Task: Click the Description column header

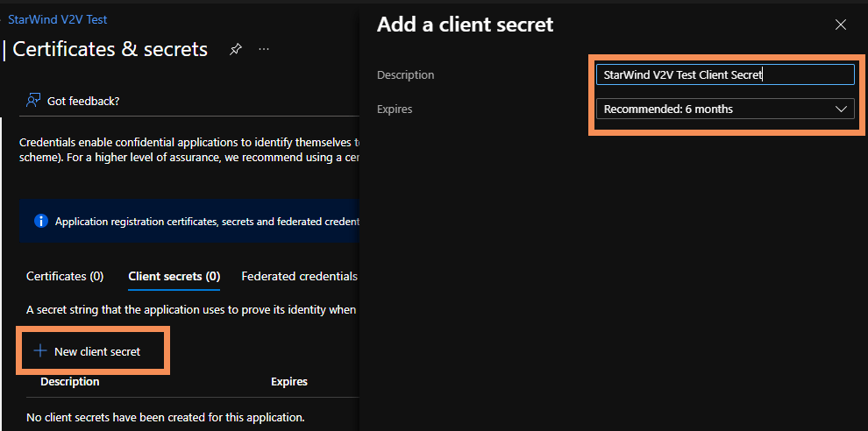Action: click(70, 382)
